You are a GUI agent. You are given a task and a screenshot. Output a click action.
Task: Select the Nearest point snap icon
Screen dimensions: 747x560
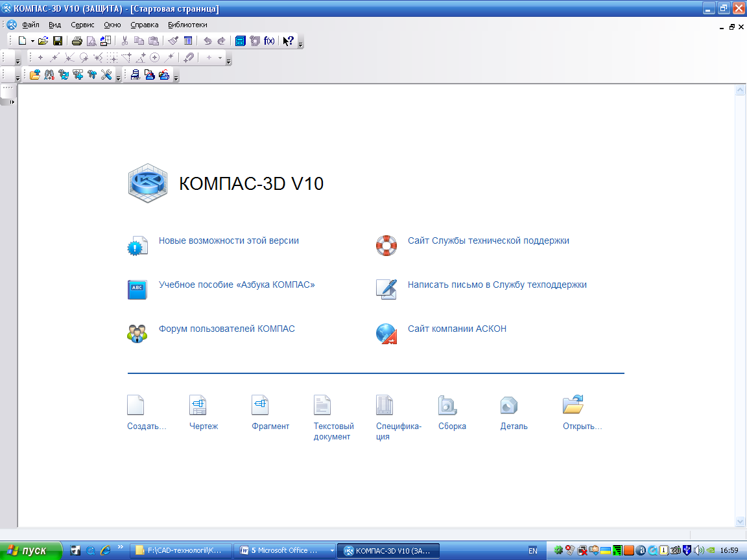click(x=40, y=58)
